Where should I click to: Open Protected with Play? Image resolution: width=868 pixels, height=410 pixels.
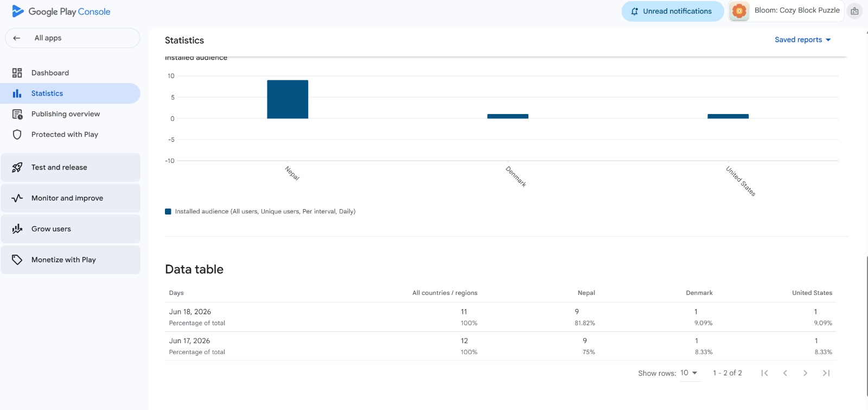click(71, 135)
